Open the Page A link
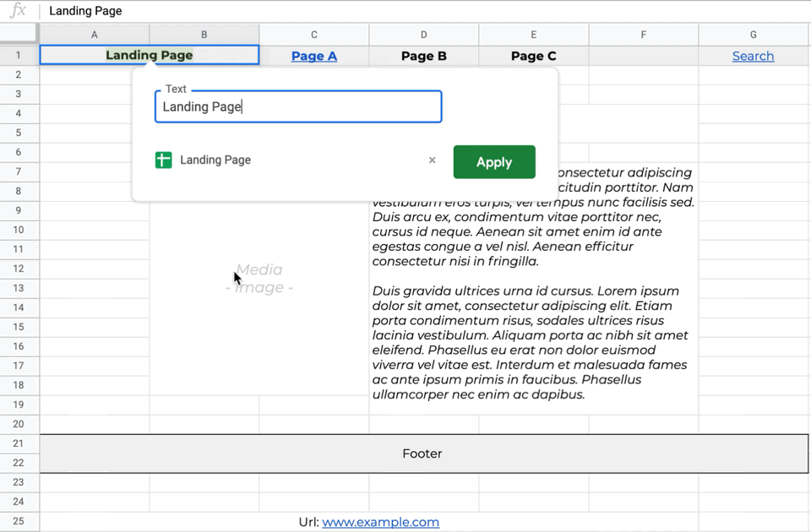 tap(314, 56)
